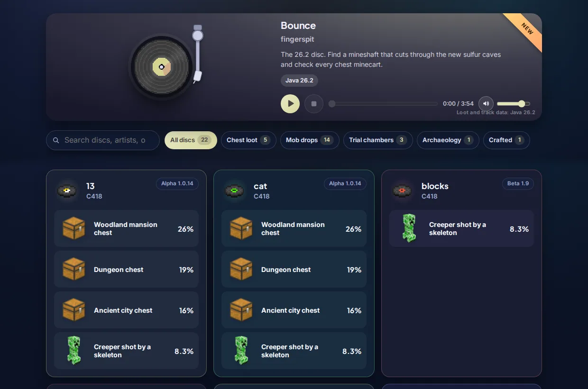
Task: Click chest icon for Ancient city in 13 card
Action: (x=74, y=310)
